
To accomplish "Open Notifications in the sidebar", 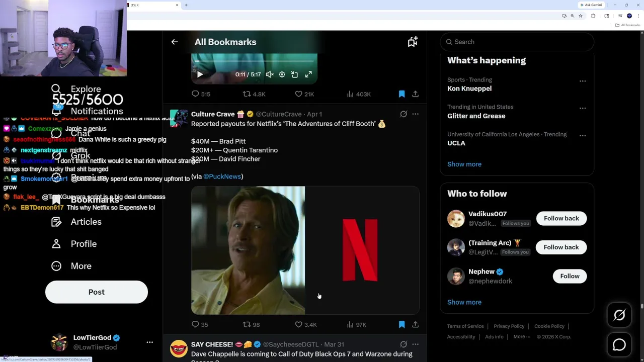I will coord(87,111).
